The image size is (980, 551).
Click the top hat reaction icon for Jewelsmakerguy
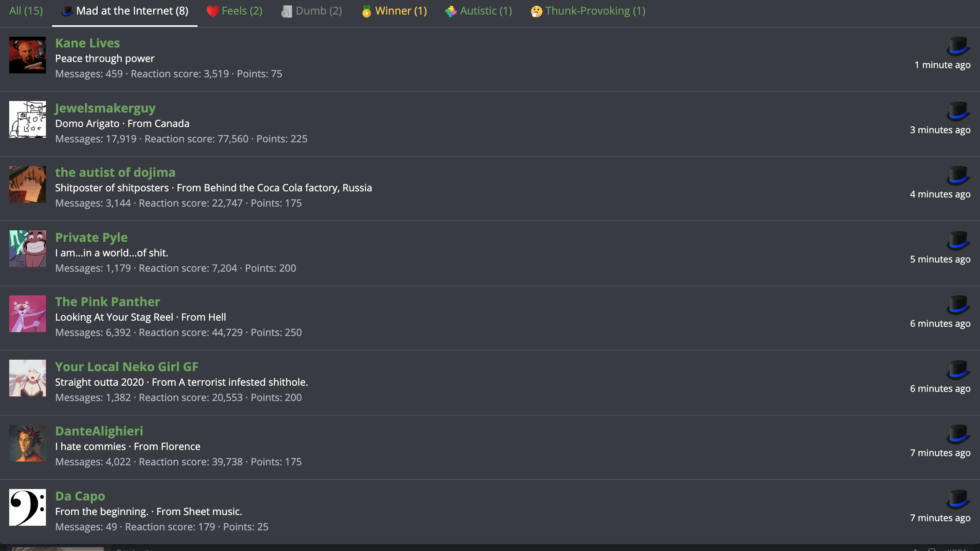point(958,111)
